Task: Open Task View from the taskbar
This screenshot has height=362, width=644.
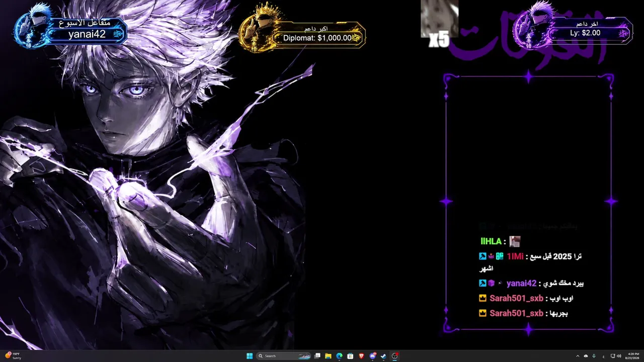Action: pos(317,356)
